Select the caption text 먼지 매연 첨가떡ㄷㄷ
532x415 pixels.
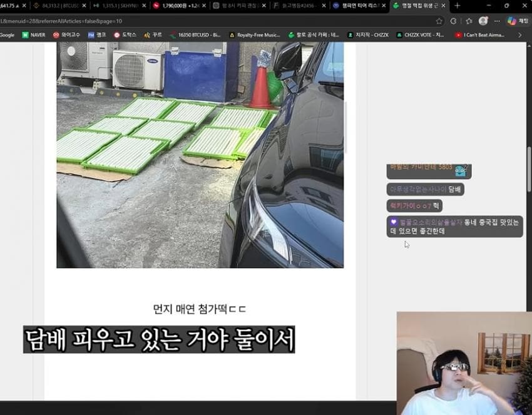(x=200, y=309)
